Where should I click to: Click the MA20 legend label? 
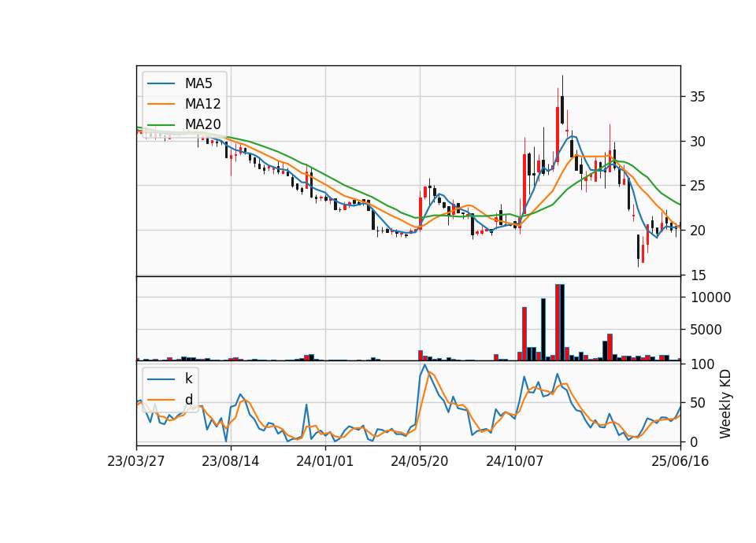tap(202, 124)
